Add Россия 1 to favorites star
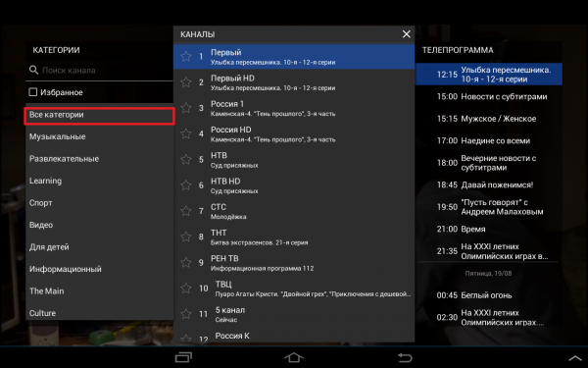 [186, 108]
